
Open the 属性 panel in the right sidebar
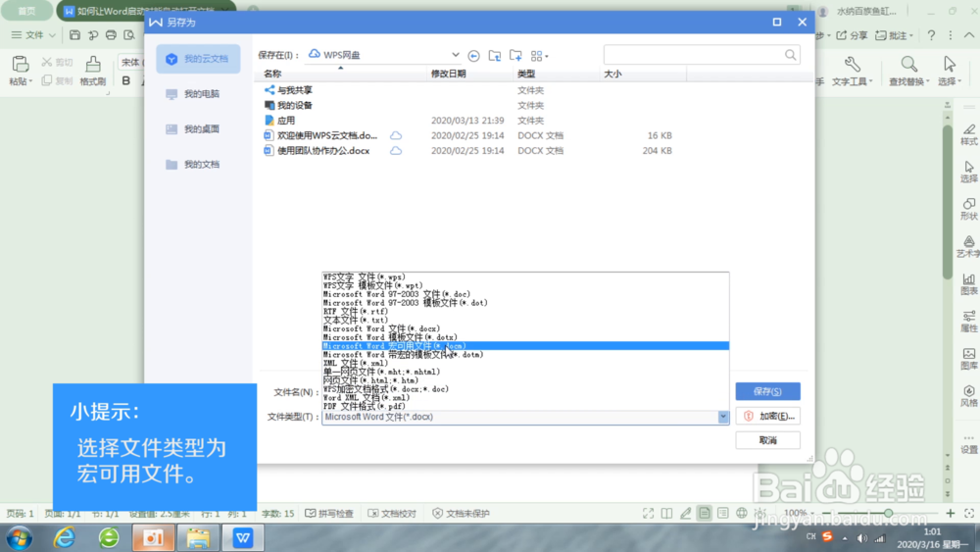point(969,322)
